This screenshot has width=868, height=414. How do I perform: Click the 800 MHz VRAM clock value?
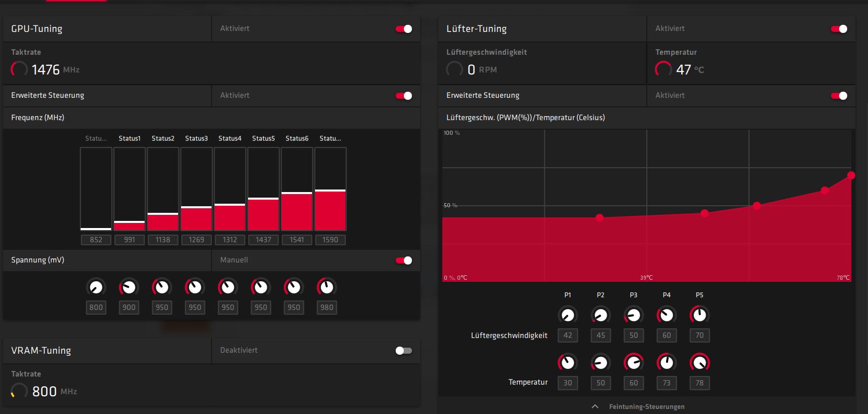[45, 391]
